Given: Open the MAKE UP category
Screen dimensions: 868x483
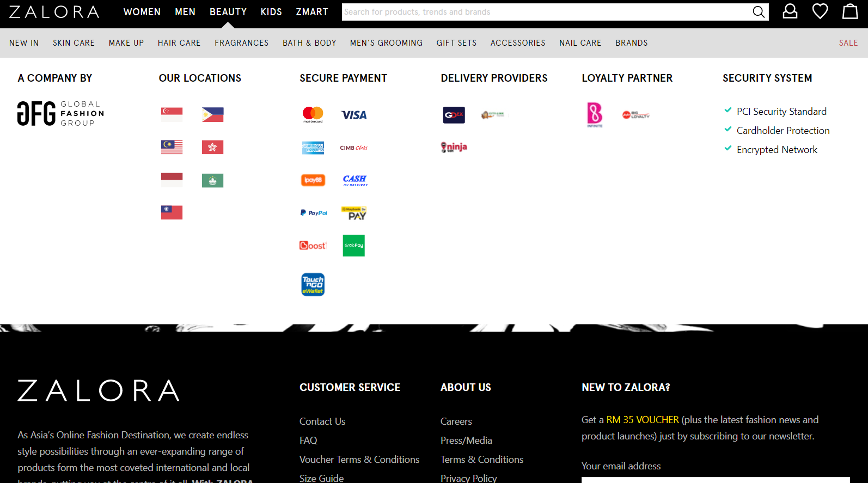Looking at the screenshot, I should point(126,43).
